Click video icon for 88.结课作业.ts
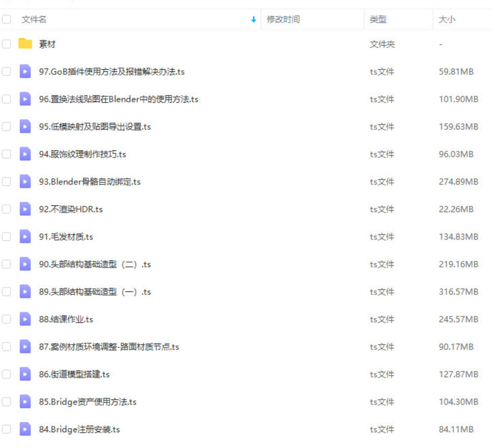 tap(25, 319)
